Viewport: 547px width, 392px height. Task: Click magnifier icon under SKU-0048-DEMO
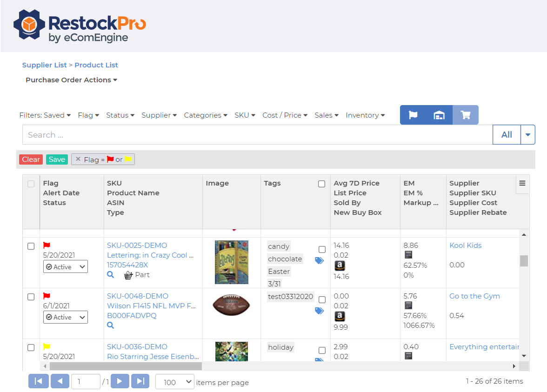click(110, 326)
